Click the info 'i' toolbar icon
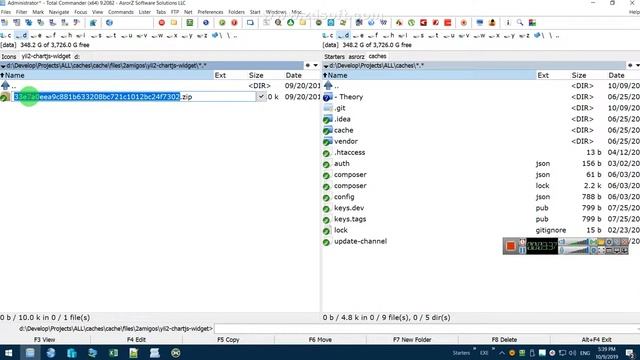This screenshot has width=640, height=360. pyautogui.click(x=508, y=23)
